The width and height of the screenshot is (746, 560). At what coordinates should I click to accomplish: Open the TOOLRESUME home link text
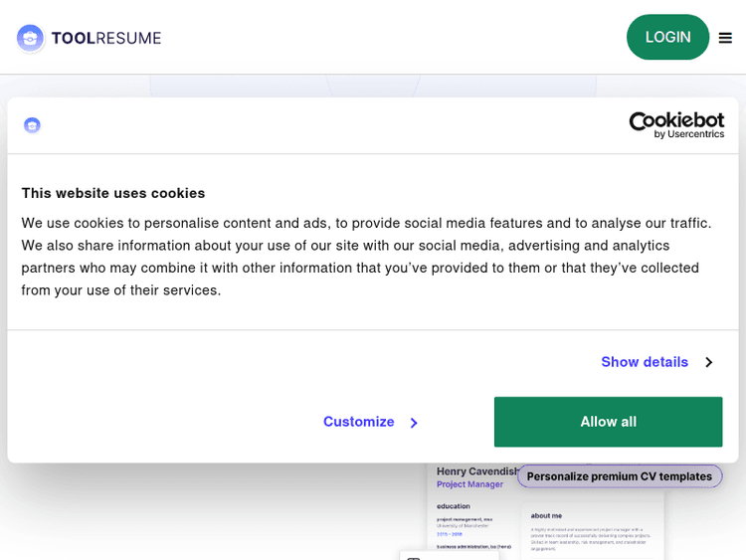106,38
